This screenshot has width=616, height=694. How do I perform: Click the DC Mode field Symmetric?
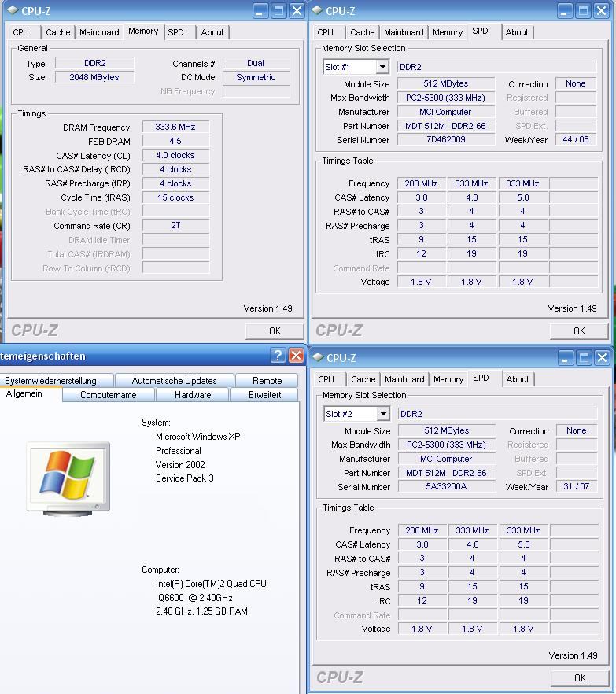point(256,77)
